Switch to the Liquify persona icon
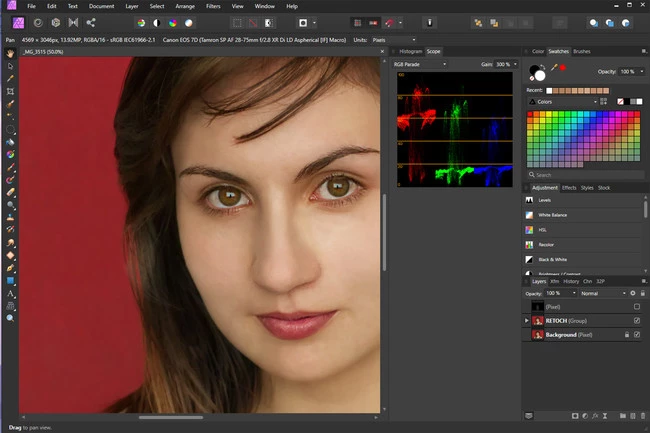This screenshot has width=650, height=433. (37, 21)
